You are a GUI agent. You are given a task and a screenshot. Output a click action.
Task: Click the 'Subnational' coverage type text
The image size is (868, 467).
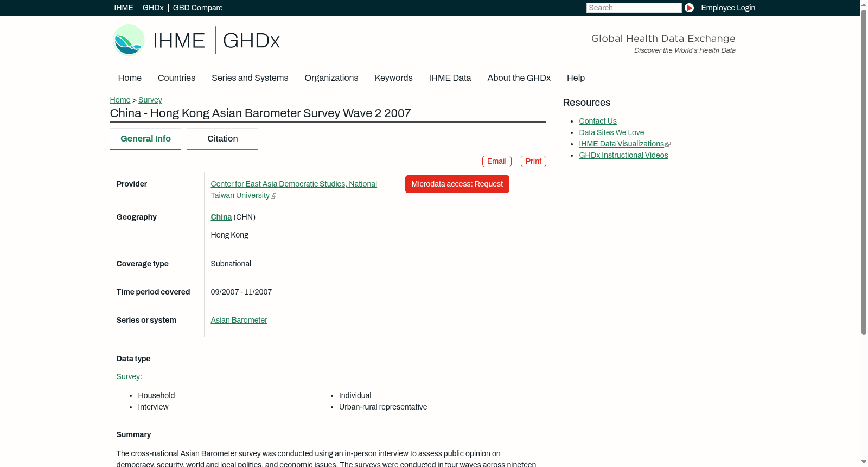pyautogui.click(x=231, y=264)
